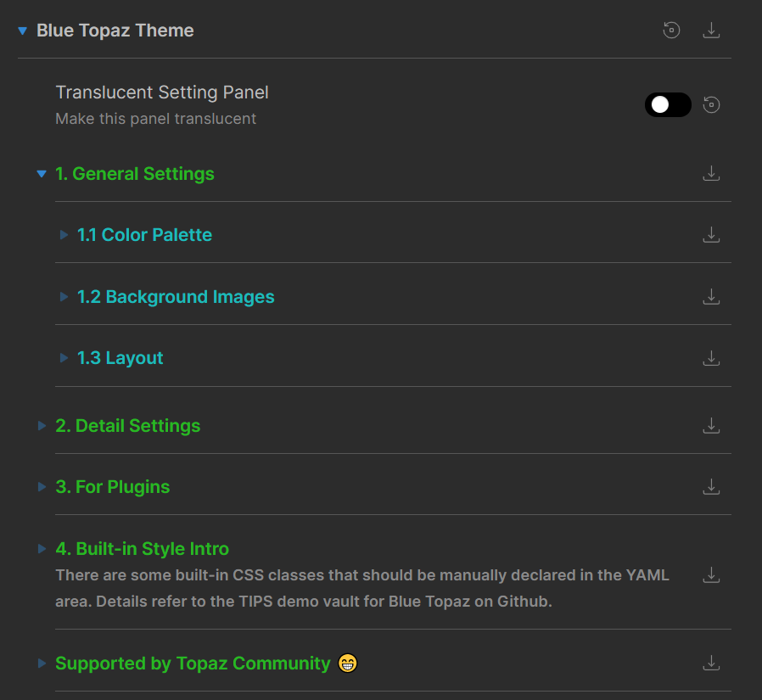The height and width of the screenshot is (700, 762).
Task: Collapse the 1. General Settings arrow
Action: (x=42, y=173)
